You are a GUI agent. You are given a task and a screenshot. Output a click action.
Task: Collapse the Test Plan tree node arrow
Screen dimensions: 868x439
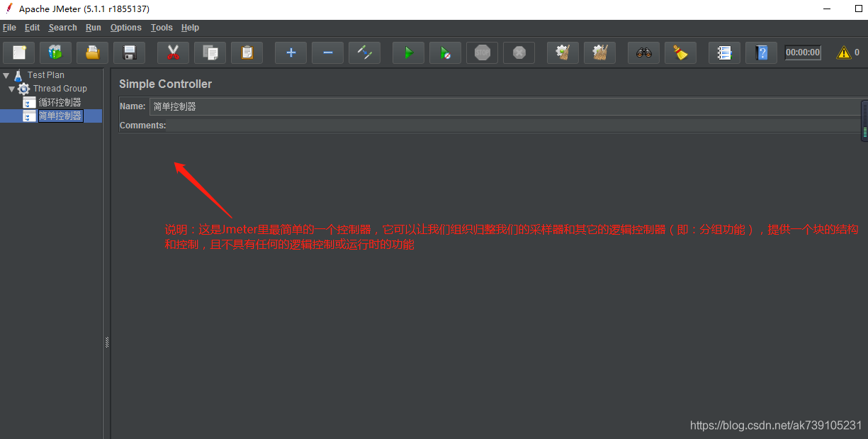coord(6,75)
